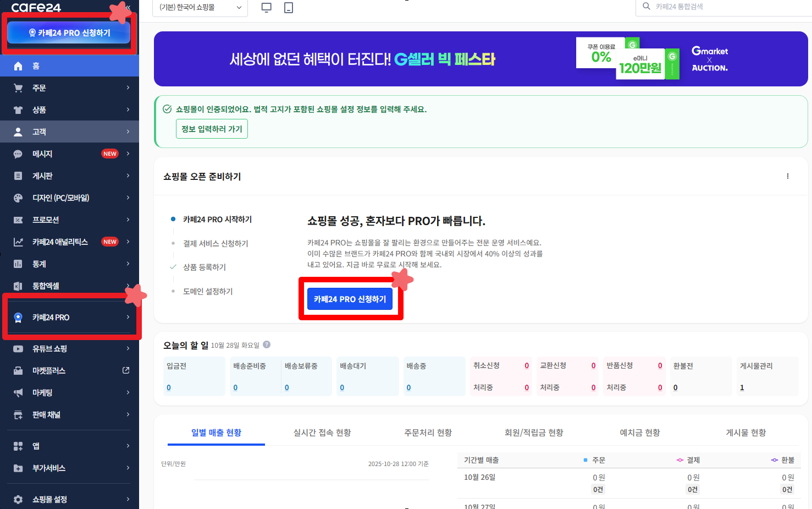Click the 입금전 count tile
812x509 pixels.
click(x=194, y=376)
